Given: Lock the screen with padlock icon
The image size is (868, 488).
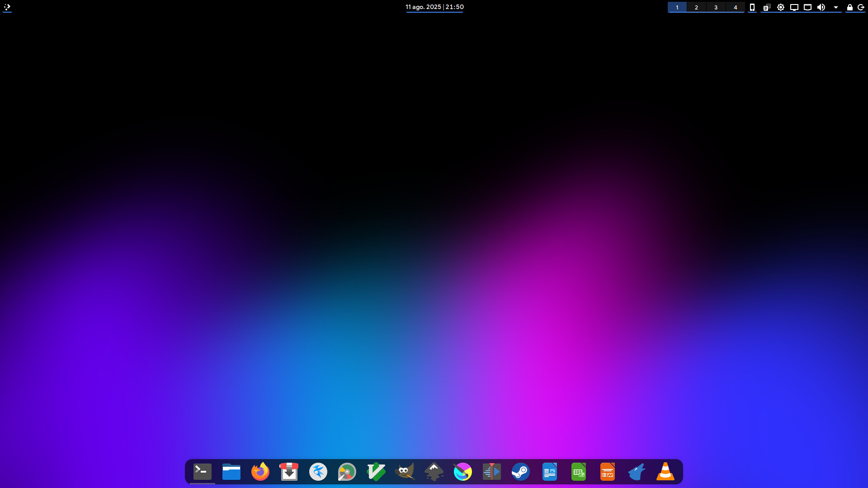Looking at the screenshot, I should click(850, 7).
